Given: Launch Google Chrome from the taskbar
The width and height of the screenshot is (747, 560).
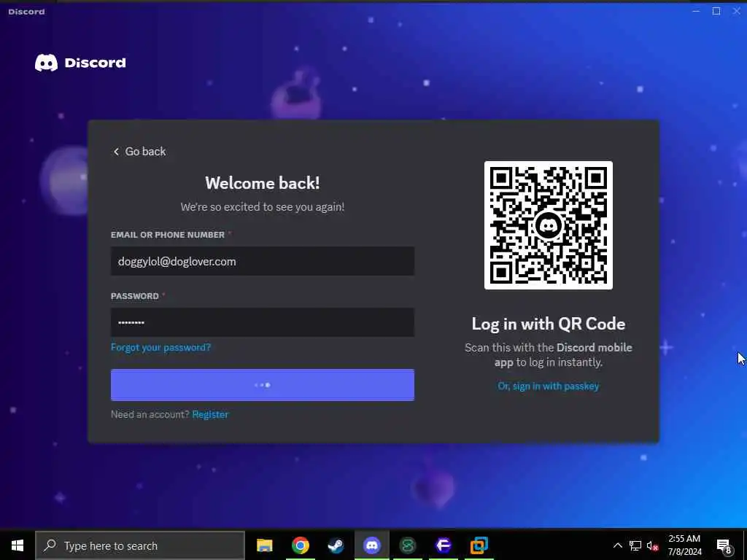Looking at the screenshot, I should pos(300,545).
